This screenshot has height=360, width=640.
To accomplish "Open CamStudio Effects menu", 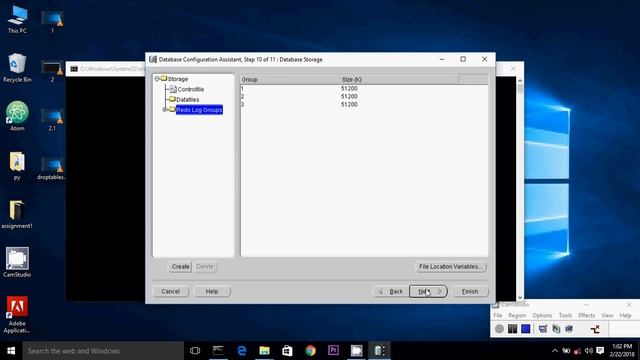I will pyautogui.click(x=587, y=316).
